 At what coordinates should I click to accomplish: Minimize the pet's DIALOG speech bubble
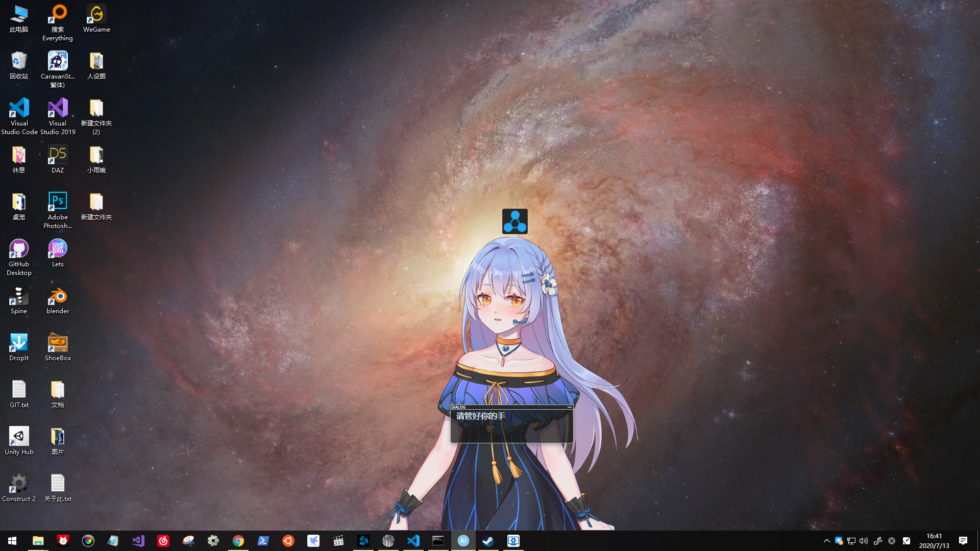click(569, 408)
